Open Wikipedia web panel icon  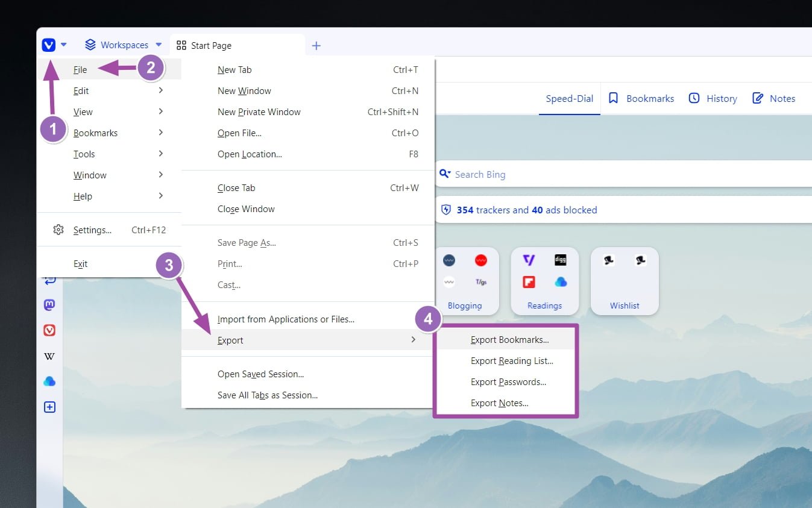(49, 356)
